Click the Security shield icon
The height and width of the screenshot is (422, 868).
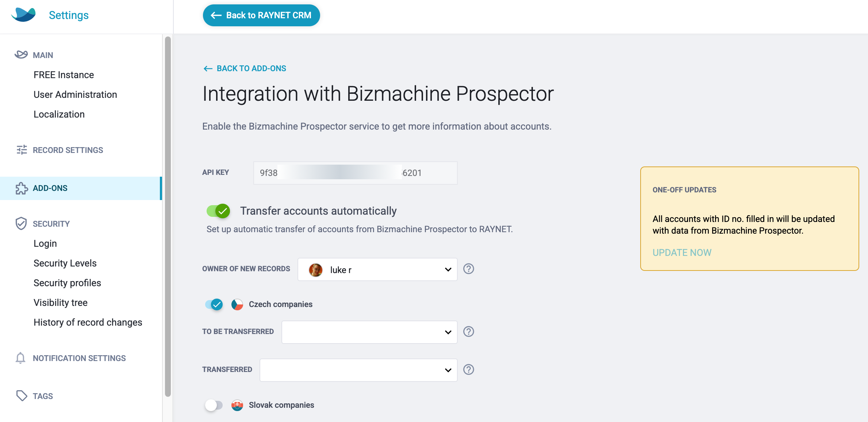pyautogui.click(x=21, y=224)
